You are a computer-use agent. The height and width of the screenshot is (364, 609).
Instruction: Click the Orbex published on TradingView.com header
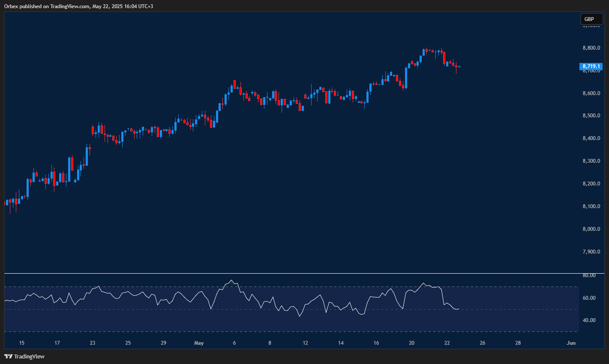[x=78, y=6]
